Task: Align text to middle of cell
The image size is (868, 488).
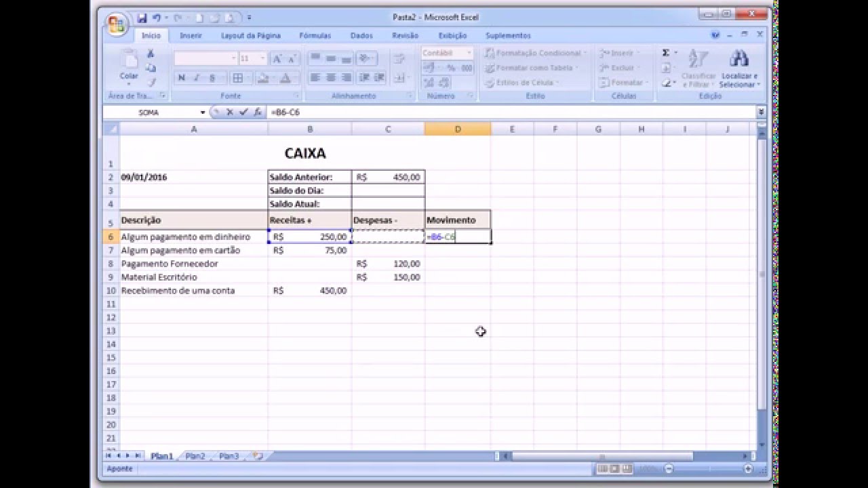Action: 331,59
